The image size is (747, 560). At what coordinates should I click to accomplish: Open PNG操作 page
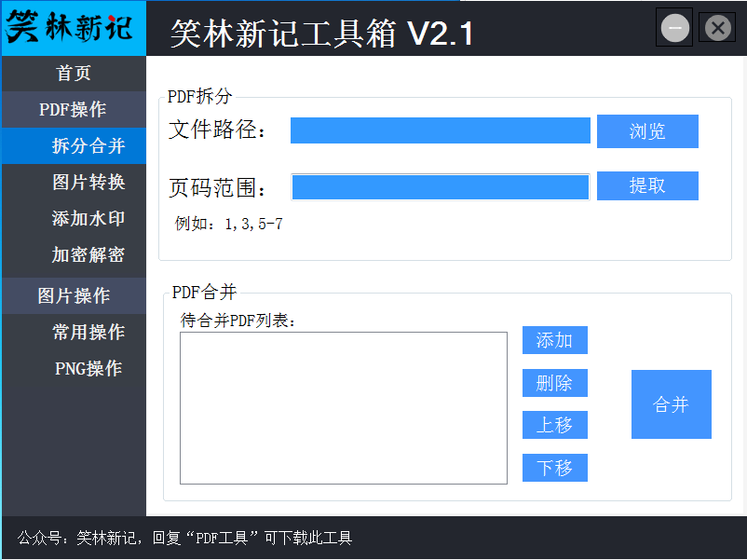[74, 368]
